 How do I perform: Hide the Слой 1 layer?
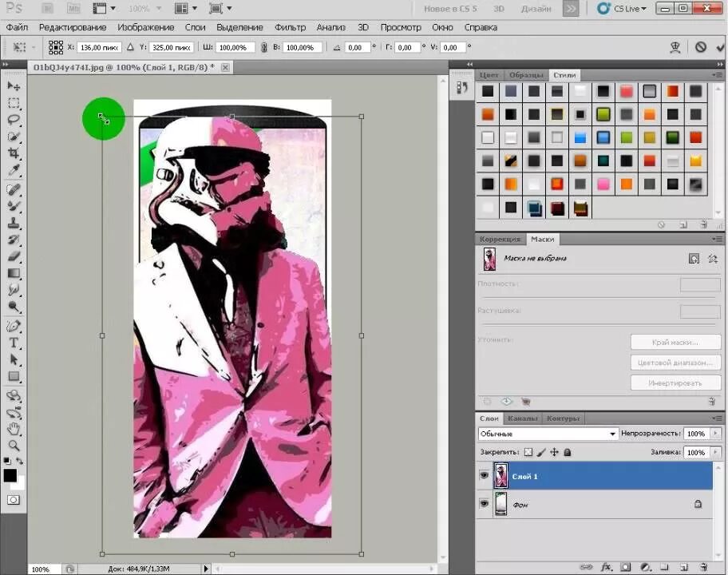click(484, 476)
